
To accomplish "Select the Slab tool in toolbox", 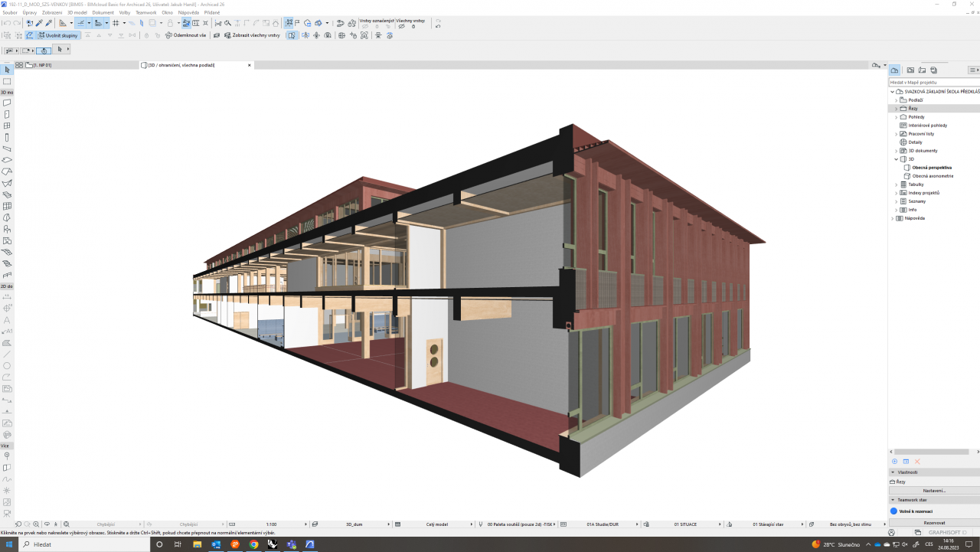I will tap(7, 160).
